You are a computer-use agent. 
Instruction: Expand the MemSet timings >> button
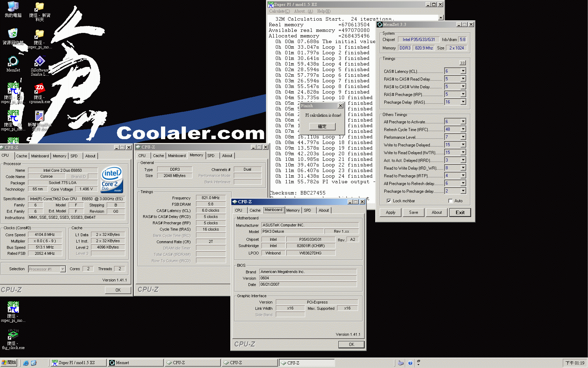(x=463, y=63)
